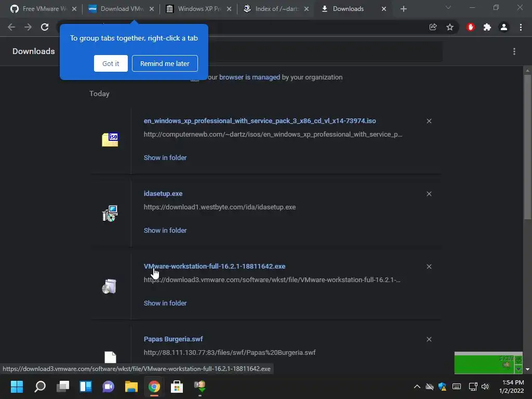Remove Papas Burgeria.swf from list

[429, 339]
